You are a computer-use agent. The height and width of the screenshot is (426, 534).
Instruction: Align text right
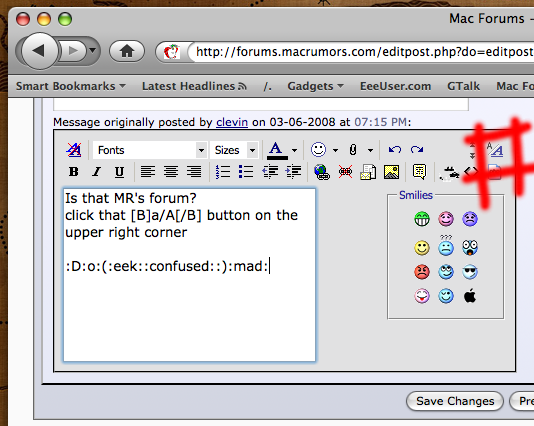[194, 172]
